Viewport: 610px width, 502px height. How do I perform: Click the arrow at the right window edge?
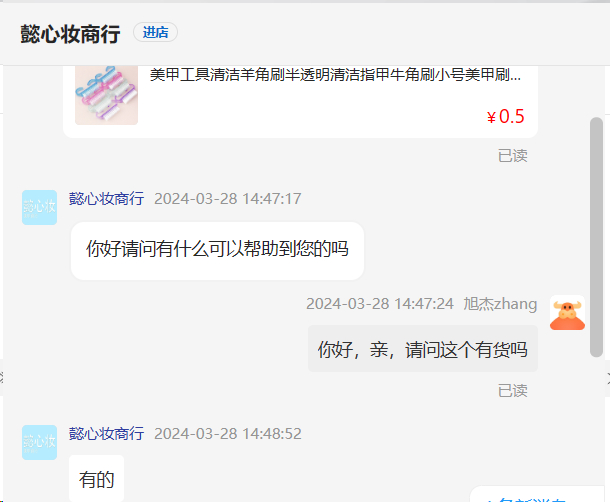608,377
